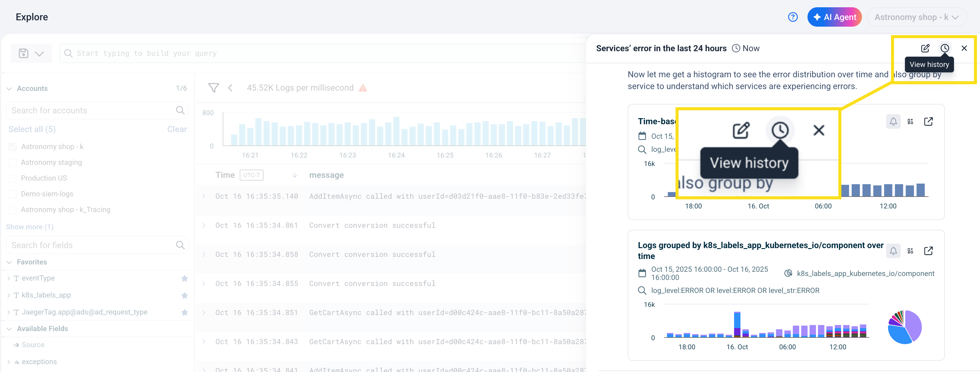Open the saved queries dropdown arrow

tap(39, 54)
